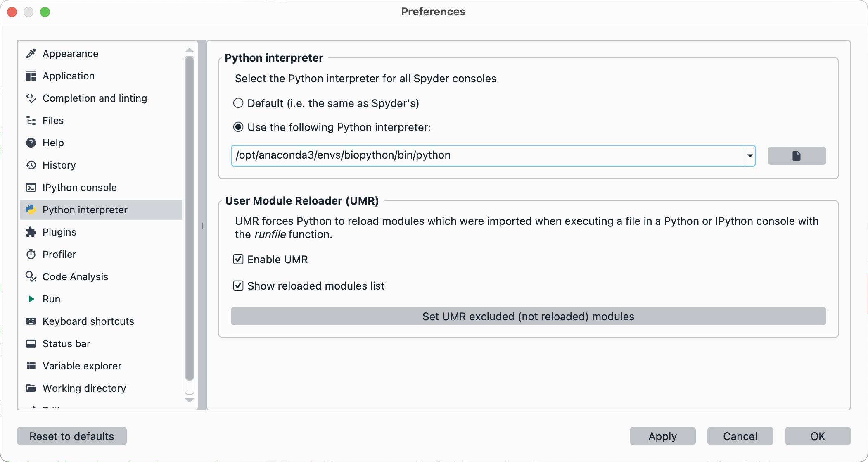Click the sidebar vertical scrollbar
Viewport: 868px width, 462px height.
pyautogui.click(x=190, y=219)
